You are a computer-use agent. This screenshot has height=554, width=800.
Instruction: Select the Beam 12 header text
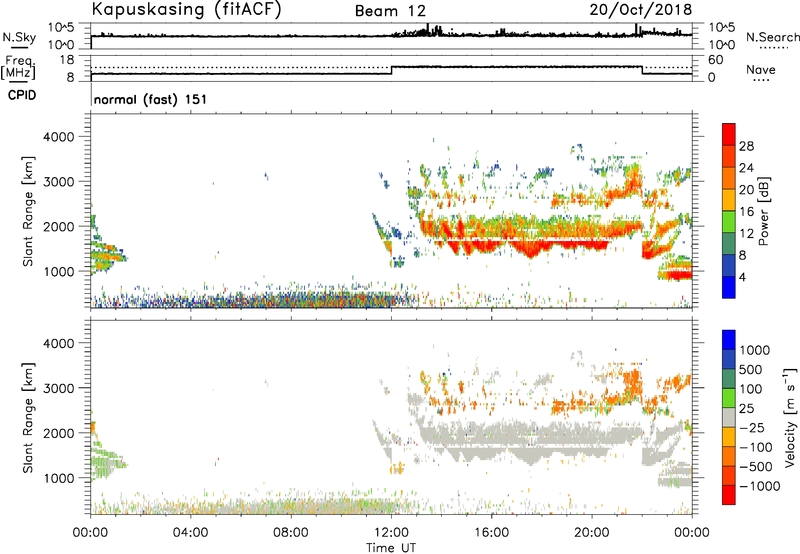(390, 11)
